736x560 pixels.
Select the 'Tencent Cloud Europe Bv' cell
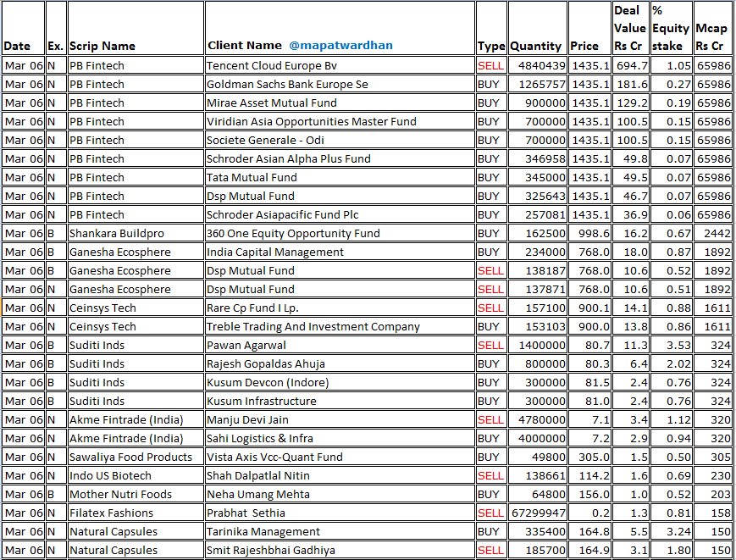[x=340, y=65]
